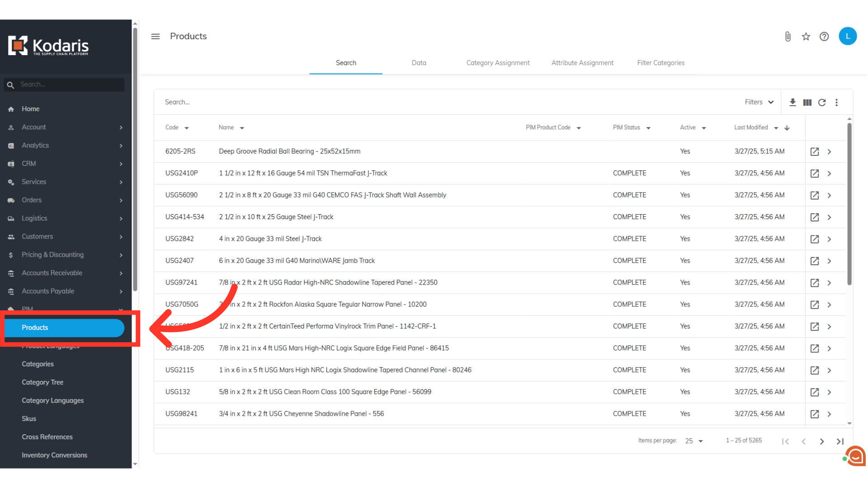Download the products table as file
The width and height of the screenshot is (868, 488).
[793, 103]
